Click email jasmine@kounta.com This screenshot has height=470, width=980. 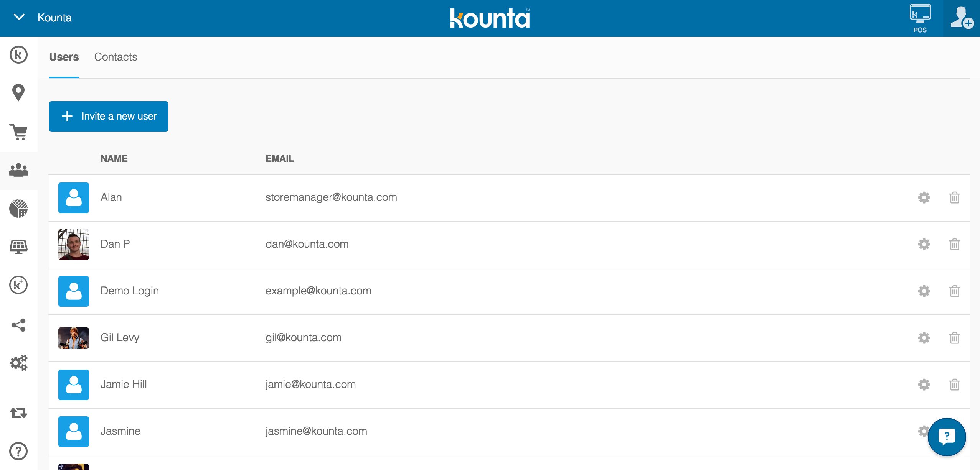(x=316, y=431)
